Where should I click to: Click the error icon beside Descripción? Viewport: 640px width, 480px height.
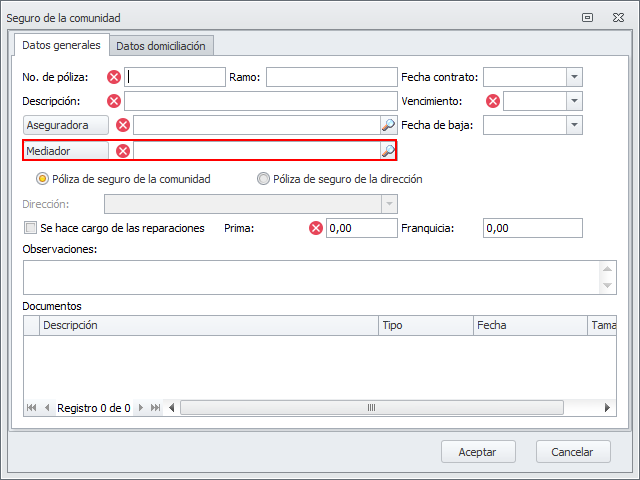pyautogui.click(x=114, y=101)
